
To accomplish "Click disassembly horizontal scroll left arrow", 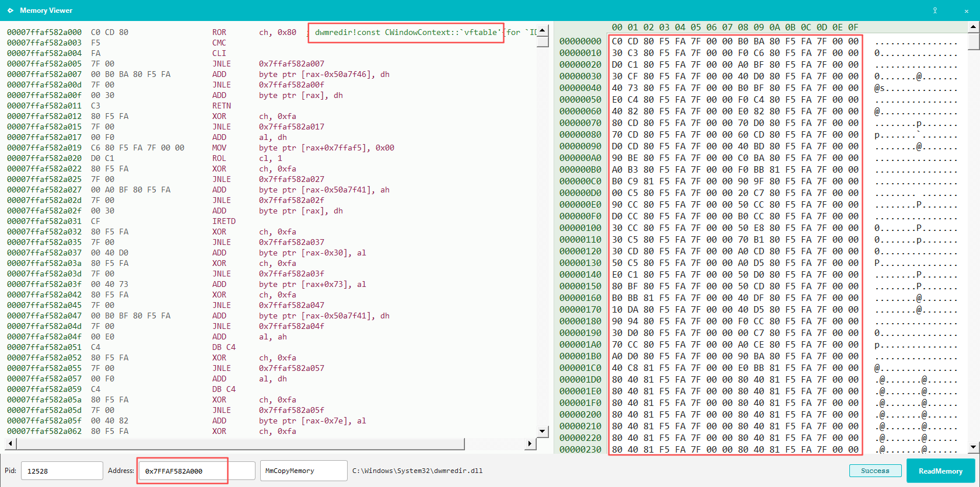I will click(x=10, y=444).
